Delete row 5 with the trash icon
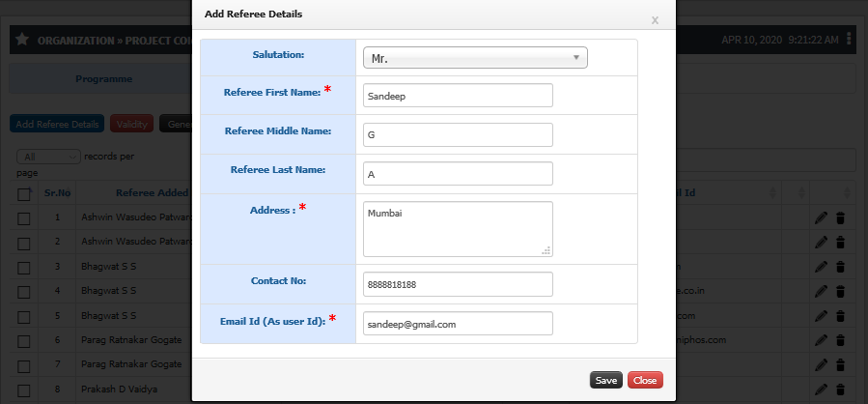 (x=840, y=316)
